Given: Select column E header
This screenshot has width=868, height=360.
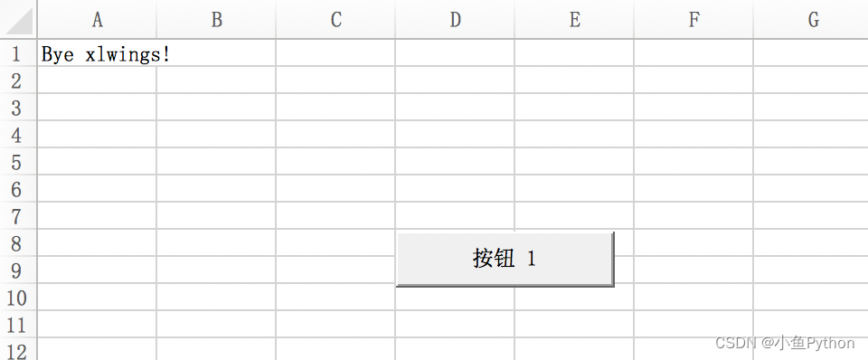Looking at the screenshot, I should [x=574, y=19].
